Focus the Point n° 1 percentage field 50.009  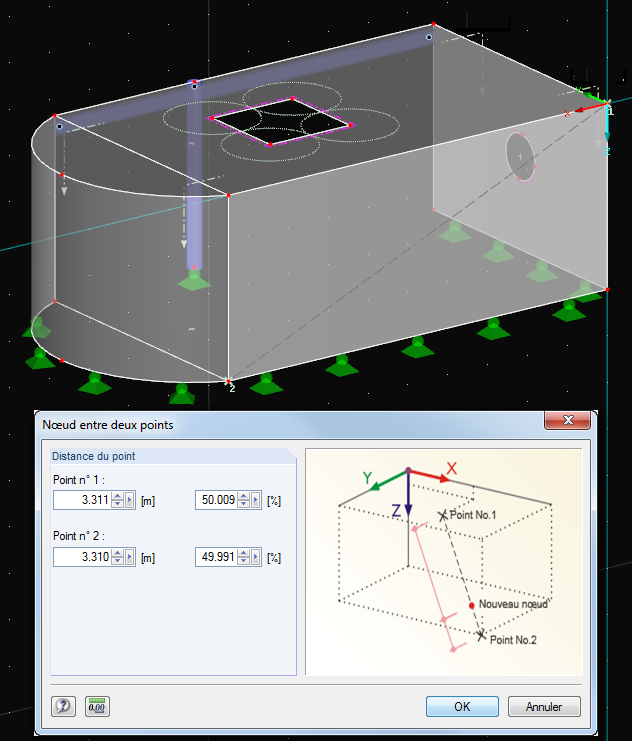216,500
